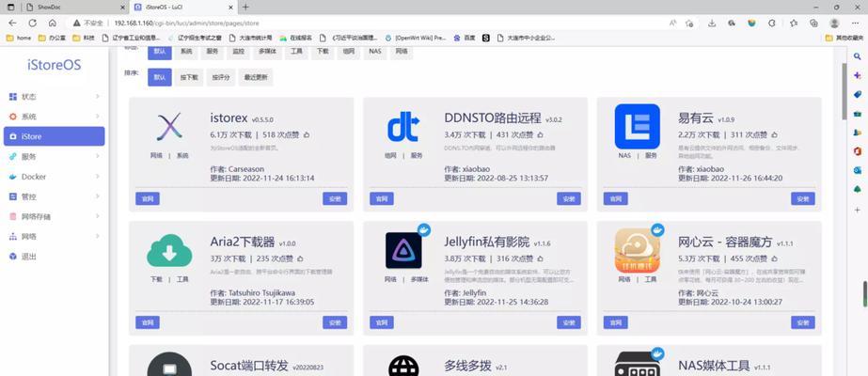Open the browser favorites star icon

pyautogui.click(x=794, y=23)
